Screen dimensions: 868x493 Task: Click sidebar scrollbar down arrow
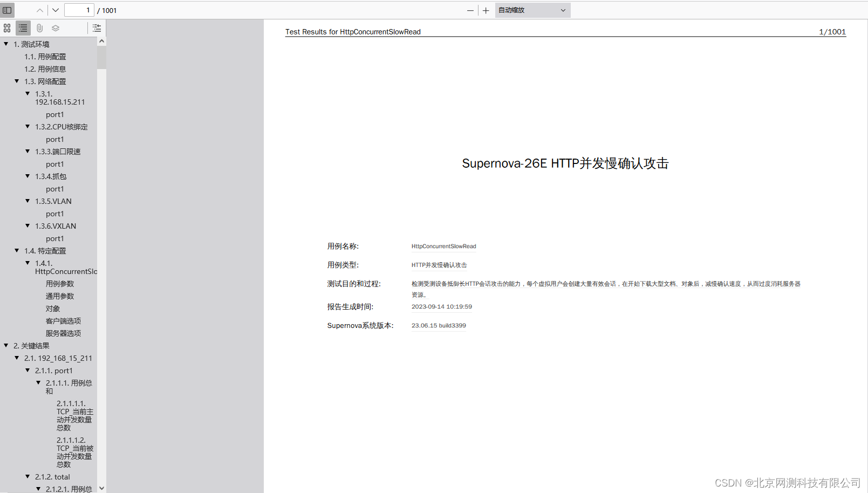101,488
